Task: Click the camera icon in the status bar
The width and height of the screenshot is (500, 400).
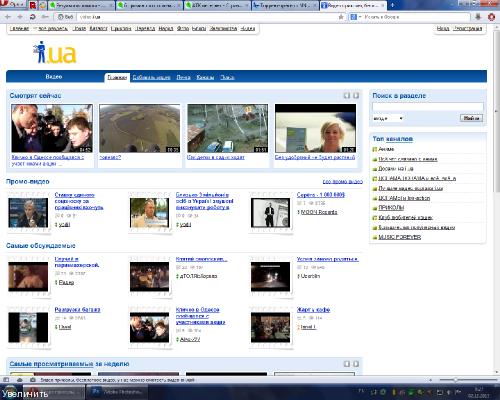Action: pyautogui.click(x=33, y=380)
